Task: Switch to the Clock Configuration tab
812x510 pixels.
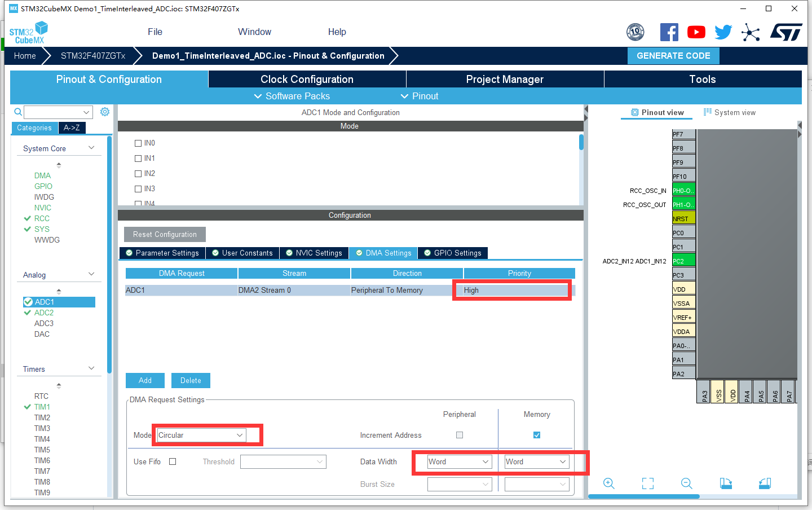Action: pos(307,79)
